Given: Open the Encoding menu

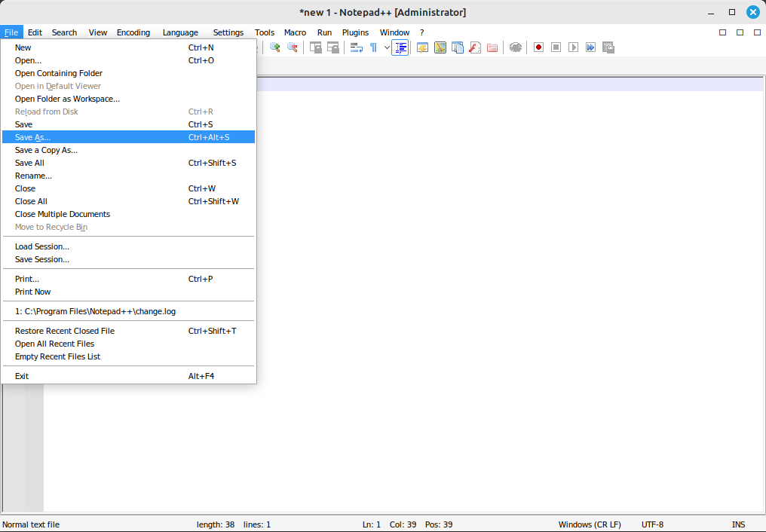Looking at the screenshot, I should click(x=133, y=32).
